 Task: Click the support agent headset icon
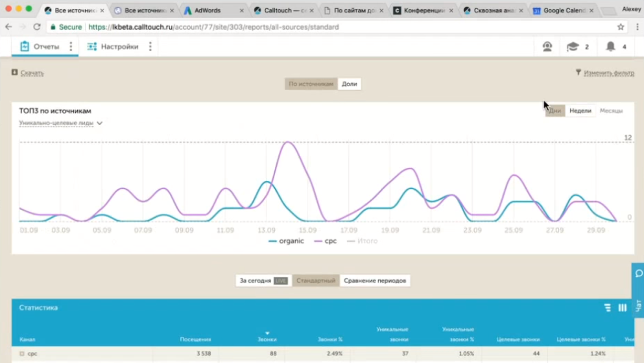547,47
